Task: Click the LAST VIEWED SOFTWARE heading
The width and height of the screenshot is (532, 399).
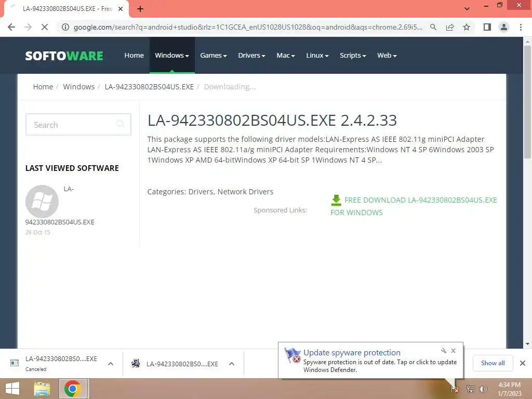Action: point(72,168)
